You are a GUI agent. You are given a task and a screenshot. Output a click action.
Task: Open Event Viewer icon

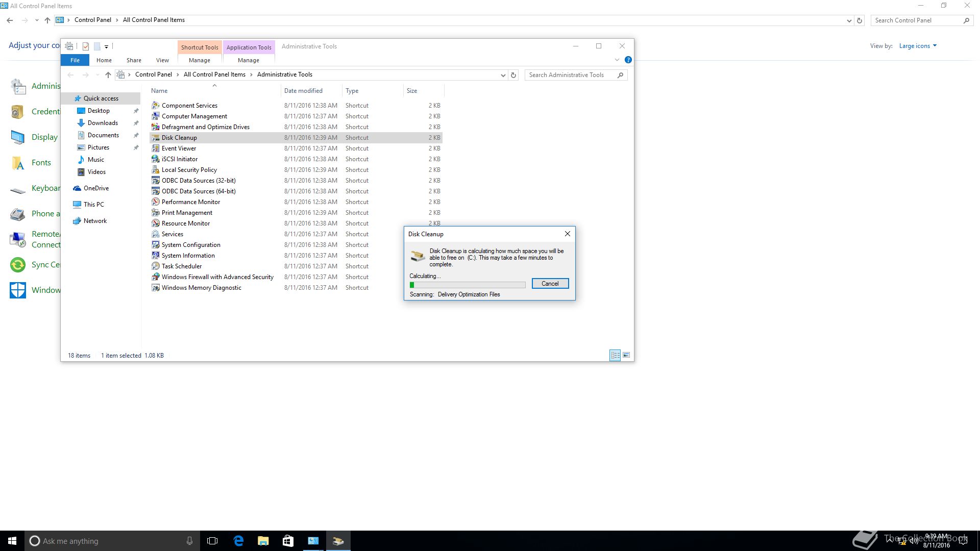pos(156,148)
